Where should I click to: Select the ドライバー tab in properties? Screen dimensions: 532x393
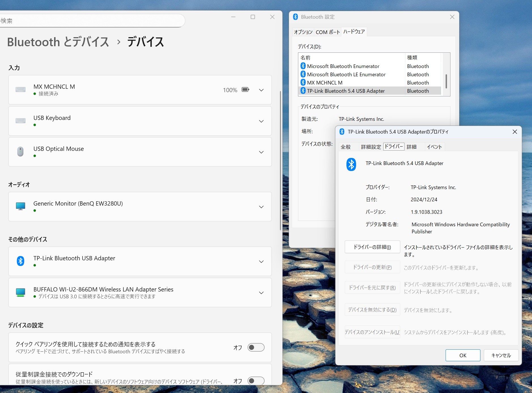pos(394,146)
